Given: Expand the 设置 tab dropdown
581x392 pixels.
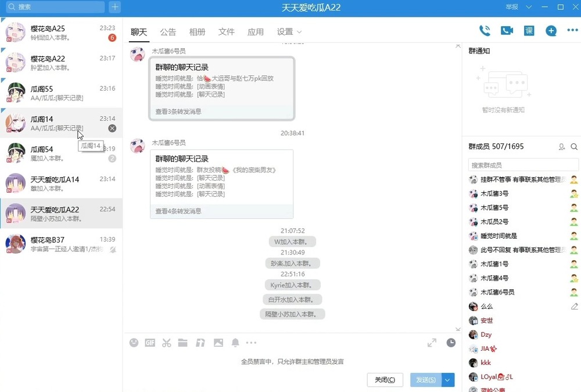Looking at the screenshot, I should [x=299, y=33].
